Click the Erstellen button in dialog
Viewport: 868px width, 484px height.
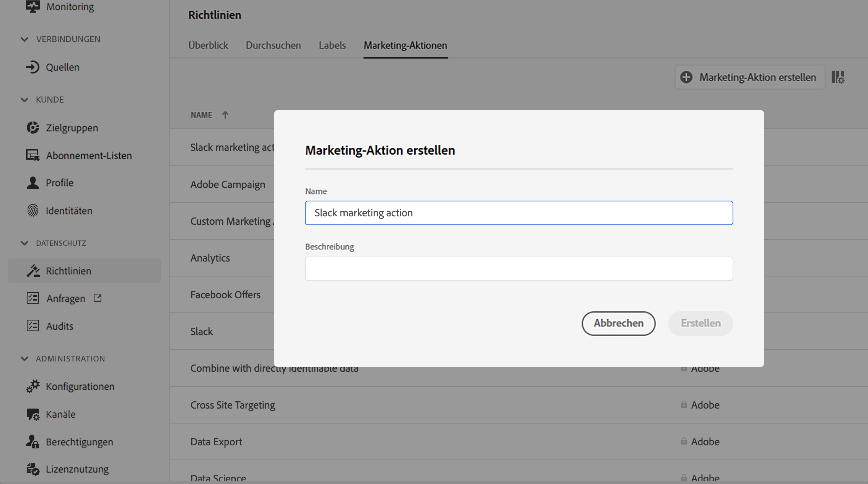700,323
